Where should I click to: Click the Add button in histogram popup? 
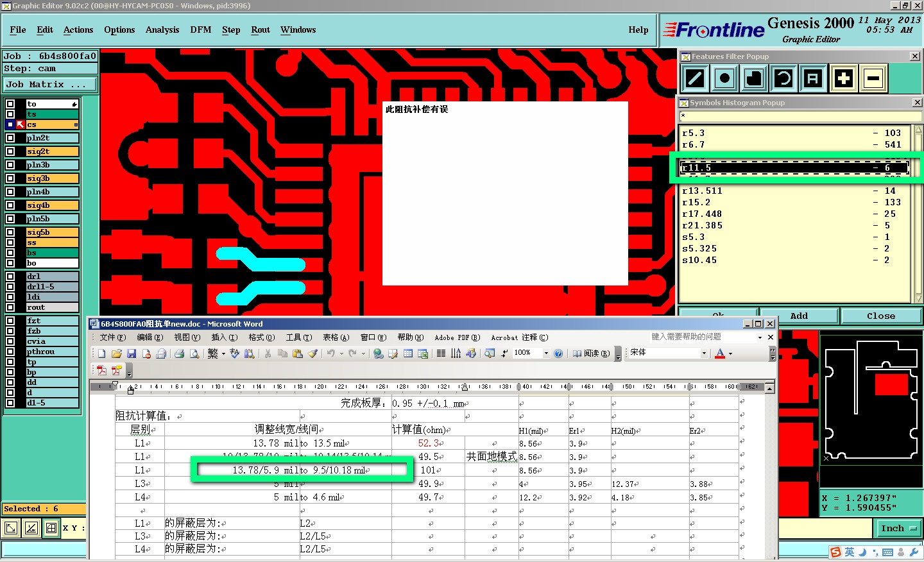click(x=800, y=316)
